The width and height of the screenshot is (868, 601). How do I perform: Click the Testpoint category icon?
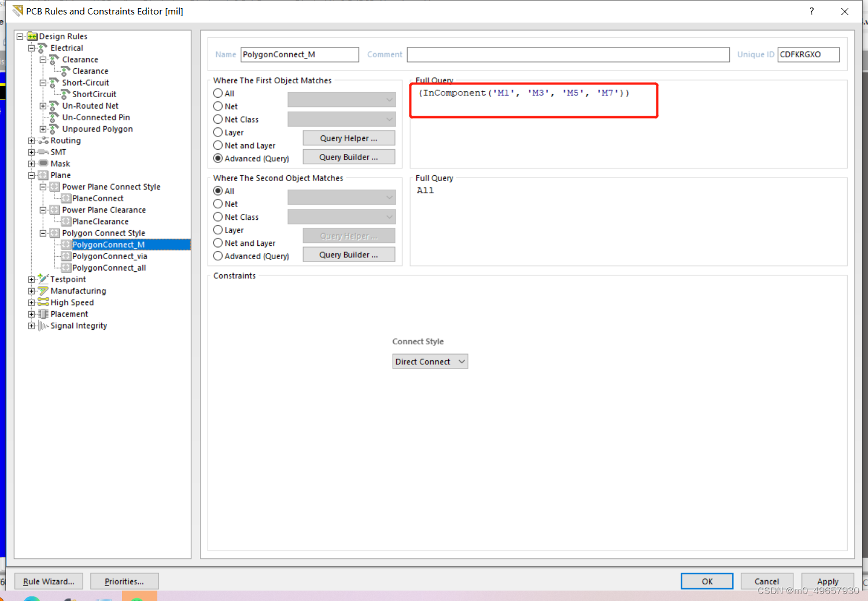[x=43, y=279]
